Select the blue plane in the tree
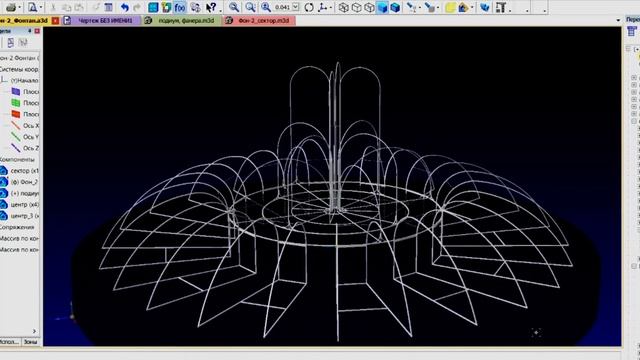This screenshot has width=640, height=360. pyautogui.click(x=24, y=91)
